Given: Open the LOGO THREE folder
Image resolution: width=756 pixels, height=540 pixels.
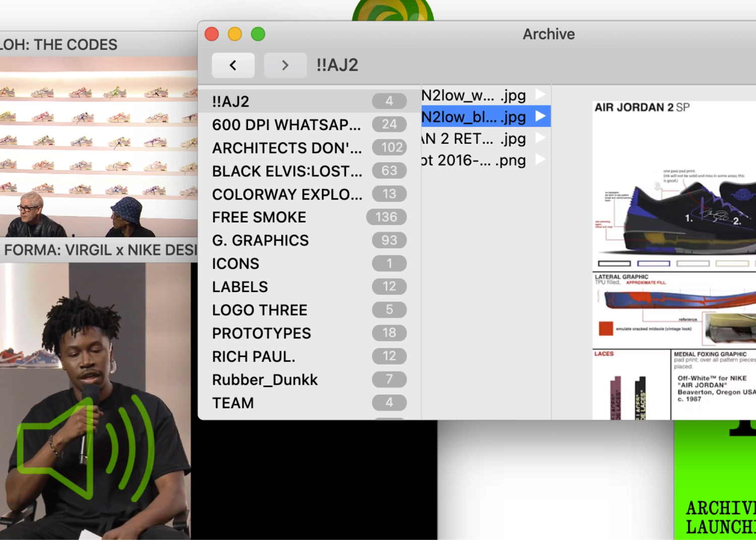Looking at the screenshot, I should (309, 310).
